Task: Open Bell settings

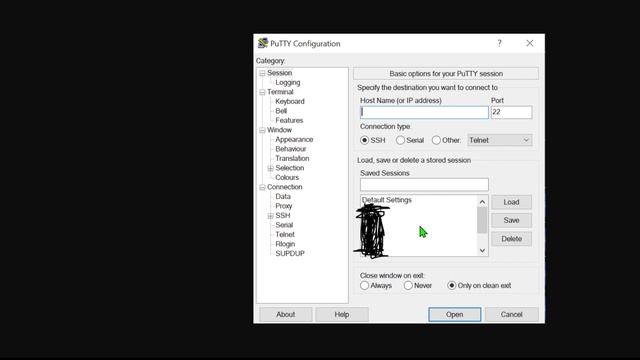Action: tap(281, 111)
